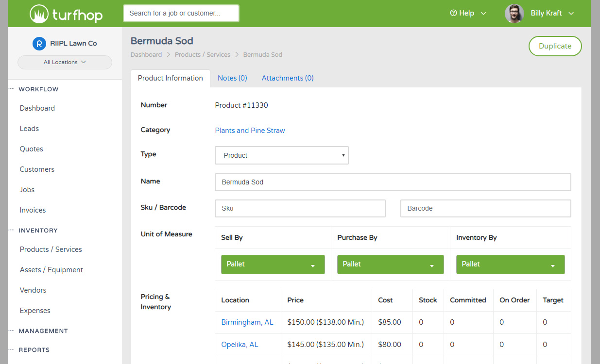This screenshot has height=364, width=600.
Task: Switch to the Notes tab
Action: [232, 78]
